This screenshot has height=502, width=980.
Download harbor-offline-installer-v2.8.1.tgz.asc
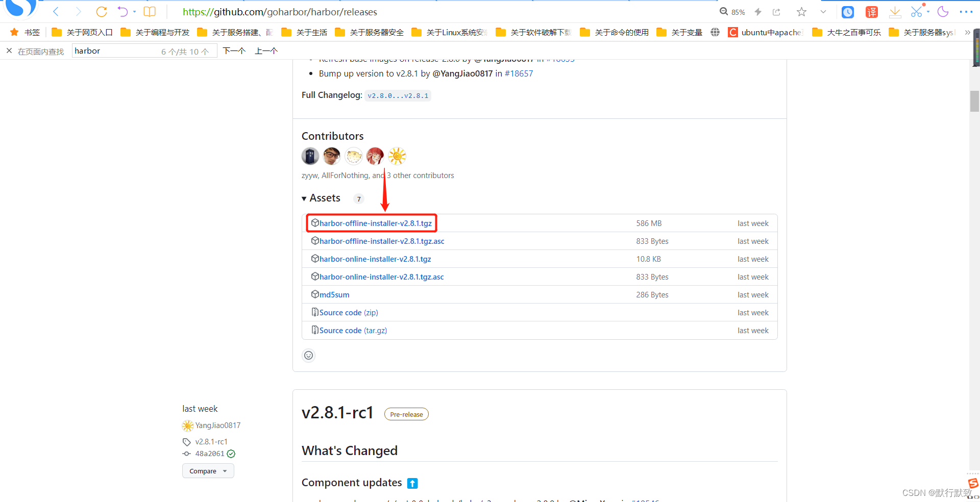click(x=382, y=241)
